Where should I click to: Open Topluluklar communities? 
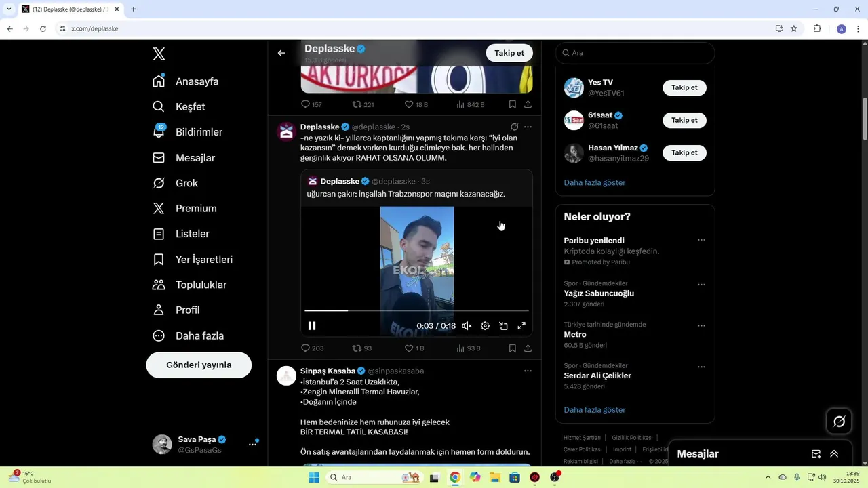click(189, 285)
